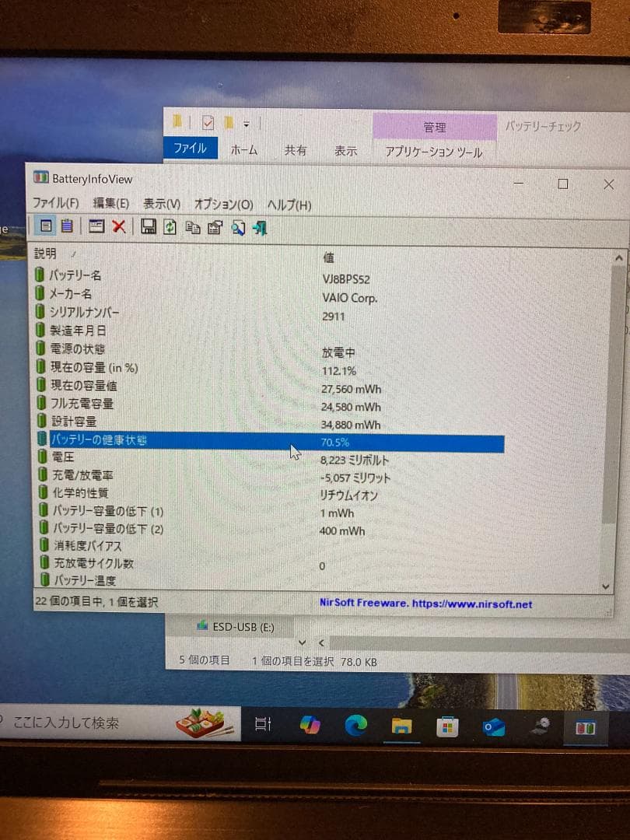Viewport: 630px width, 840px height.
Task: Open Explorer's アプリケーション ツール tab
Action: (x=434, y=152)
